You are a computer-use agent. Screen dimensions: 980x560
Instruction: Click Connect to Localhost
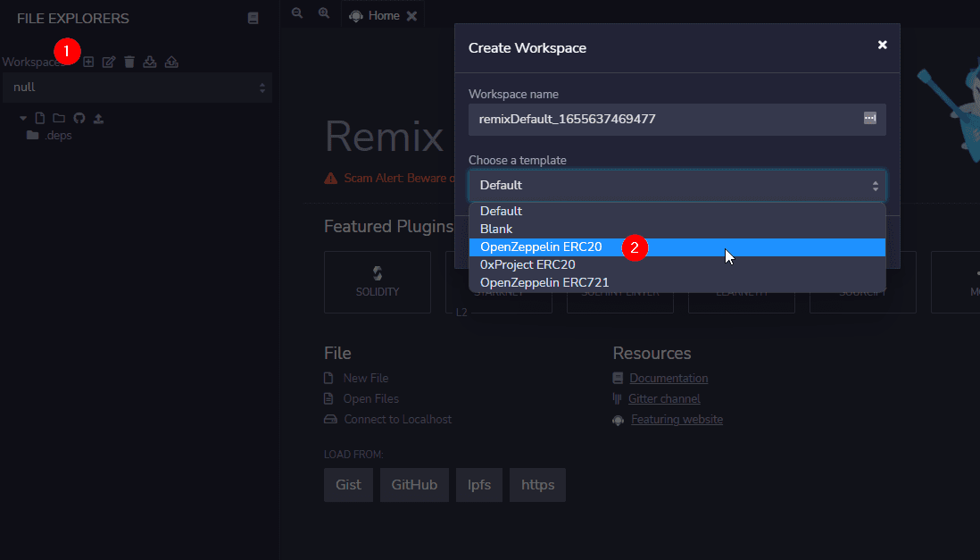click(x=397, y=419)
